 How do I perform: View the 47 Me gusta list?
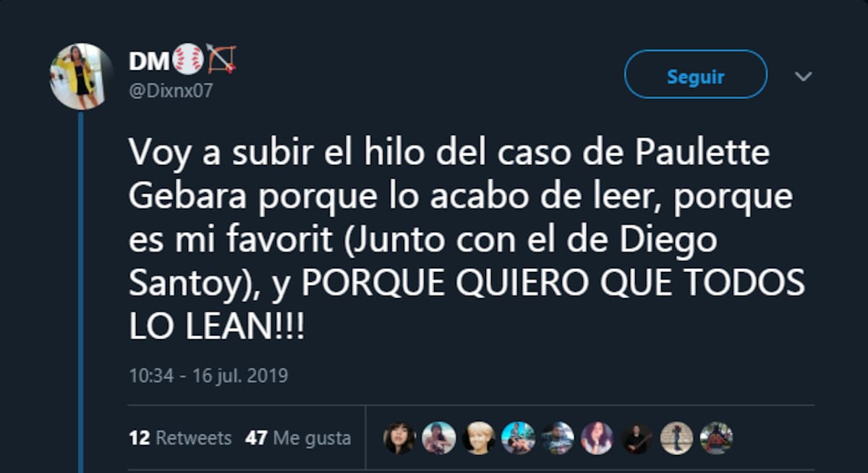click(x=298, y=438)
